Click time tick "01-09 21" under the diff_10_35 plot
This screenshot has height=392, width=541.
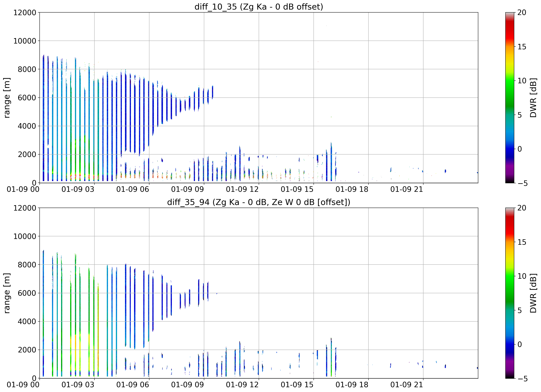click(407, 189)
